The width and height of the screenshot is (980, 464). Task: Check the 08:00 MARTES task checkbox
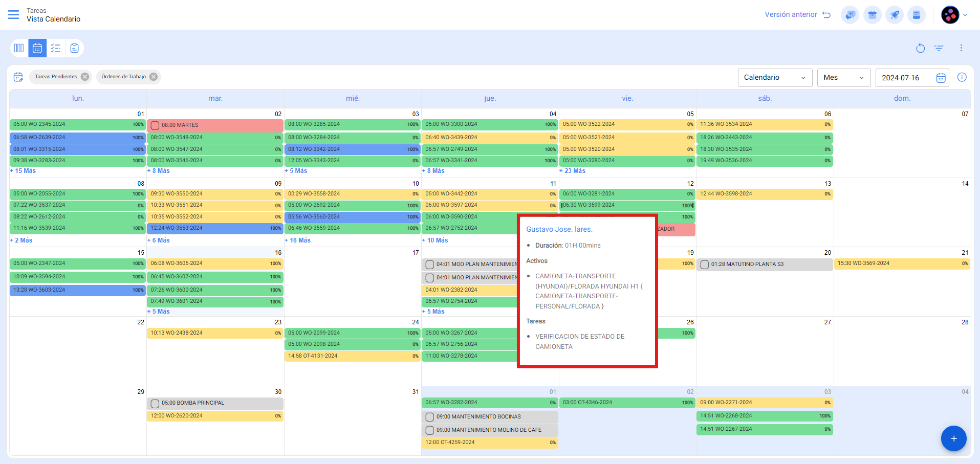coord(155,125)
